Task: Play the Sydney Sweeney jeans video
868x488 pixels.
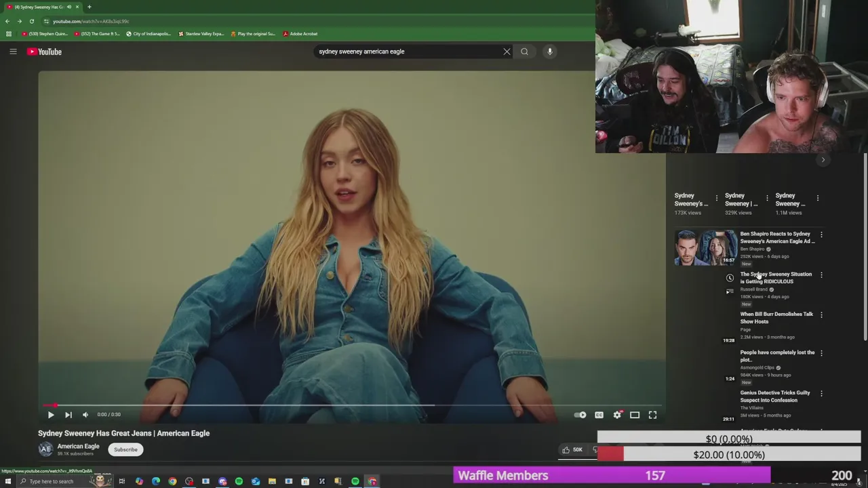Action: tap(51, 415)
